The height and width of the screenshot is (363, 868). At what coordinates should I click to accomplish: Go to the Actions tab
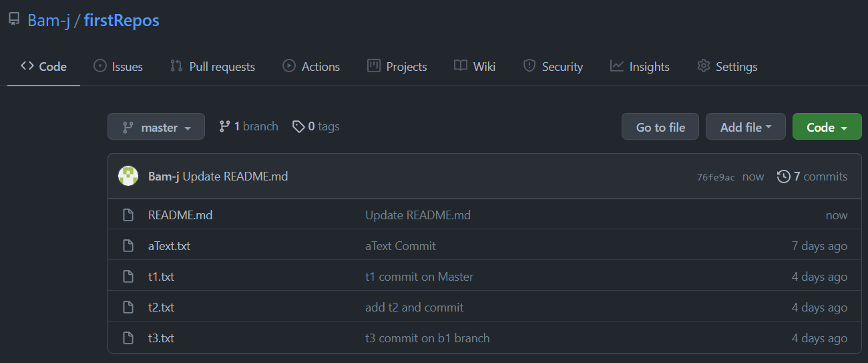pyautogui.click(x=311, y=66)
